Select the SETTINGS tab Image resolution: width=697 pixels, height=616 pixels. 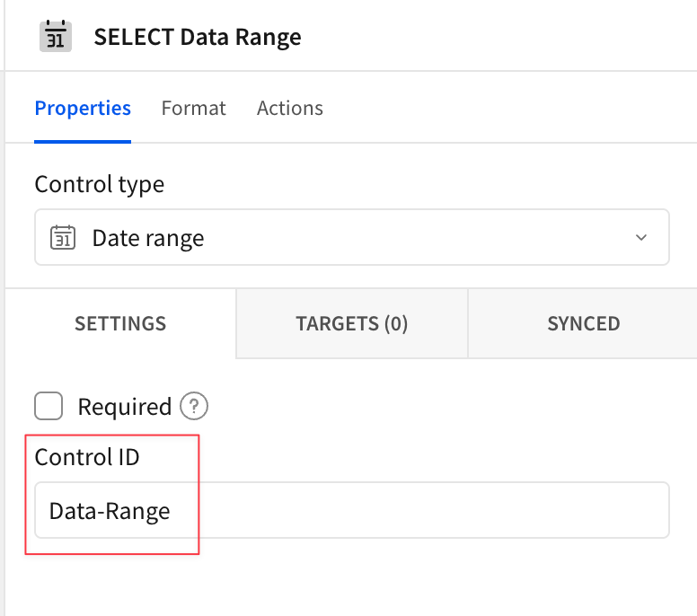click(120, 323)
